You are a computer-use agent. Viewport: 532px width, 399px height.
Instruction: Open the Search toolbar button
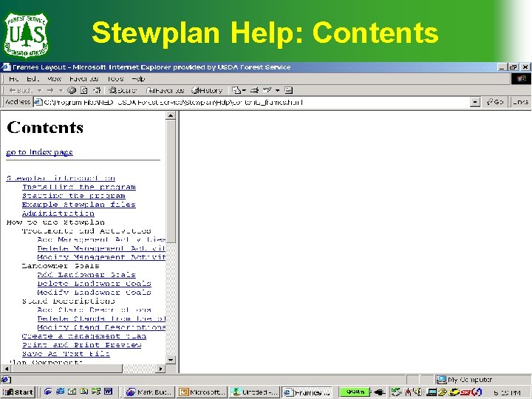123,90
